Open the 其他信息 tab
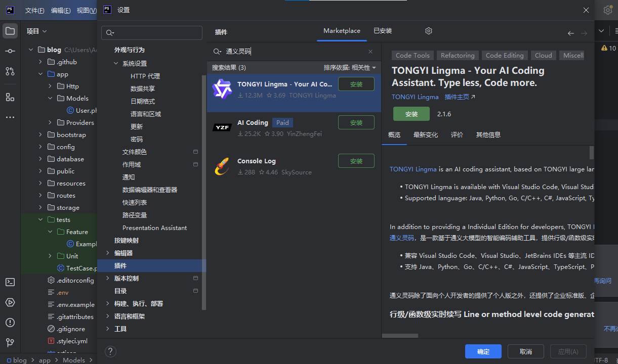Image resolution: width=618 pixels, height=364 pixels. pyautogui.click(x=488, y=135)
